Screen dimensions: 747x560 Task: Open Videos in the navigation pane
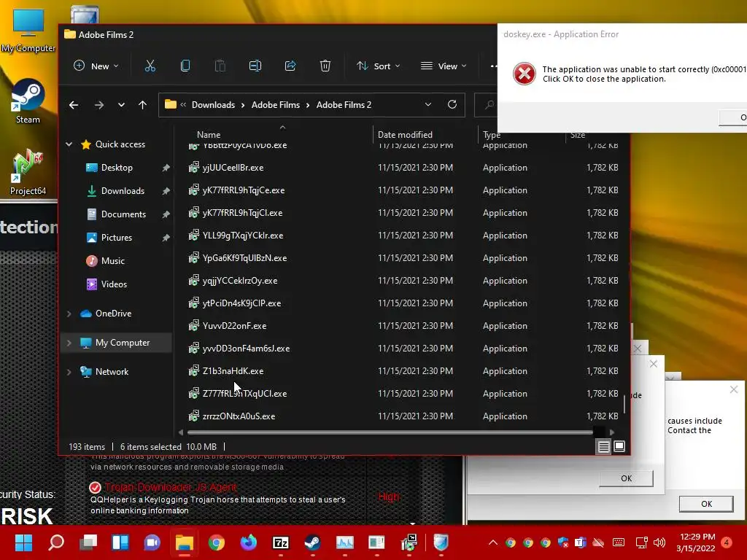[114, 284]
